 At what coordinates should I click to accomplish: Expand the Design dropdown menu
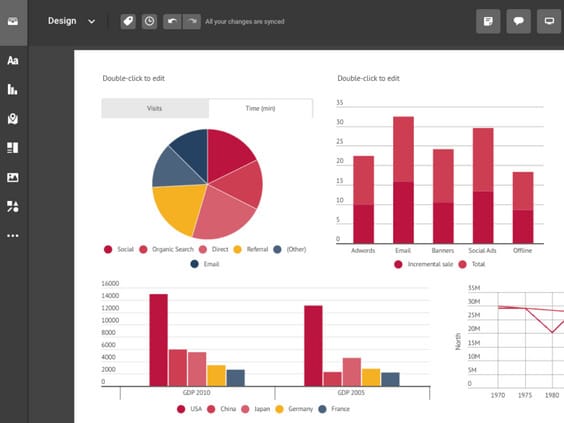(x=72, y=21)
